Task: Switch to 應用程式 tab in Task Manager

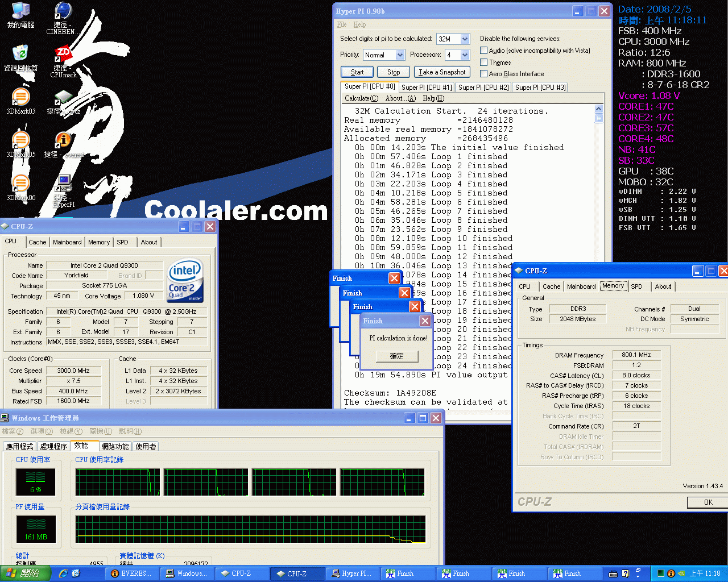Action: click(20, 447)
